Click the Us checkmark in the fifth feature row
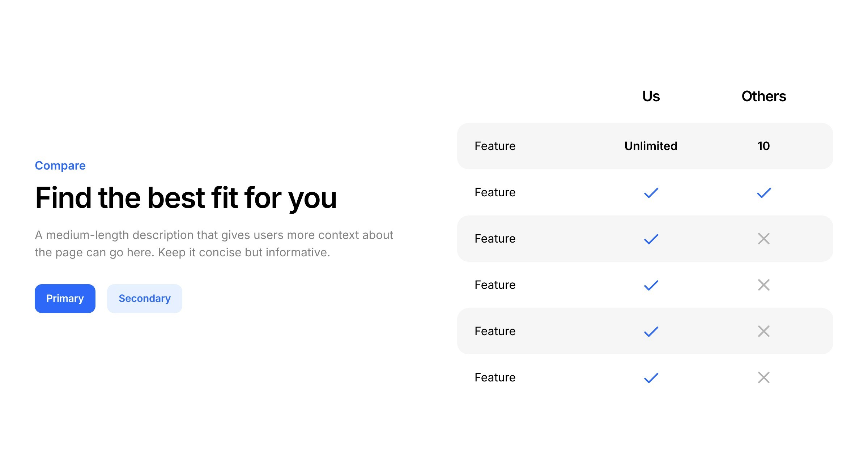The width and height of the screenshot is (868, 470). 651,332
